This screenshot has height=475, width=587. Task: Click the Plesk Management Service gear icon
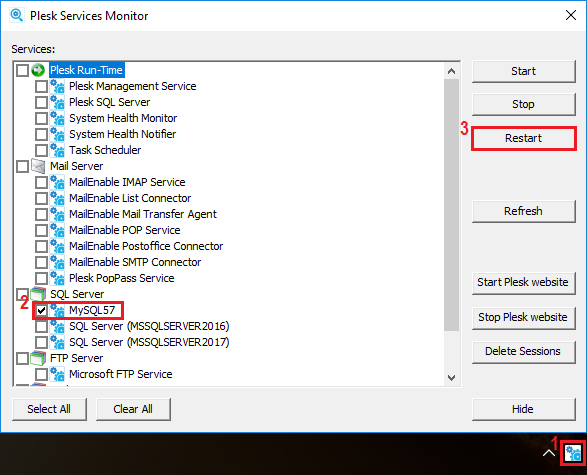[57, 86]
